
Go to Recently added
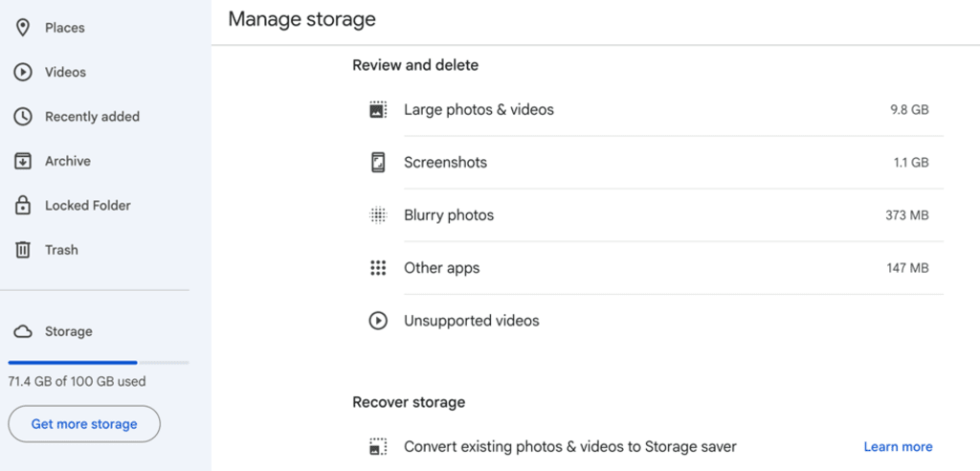tap(92, 117)
